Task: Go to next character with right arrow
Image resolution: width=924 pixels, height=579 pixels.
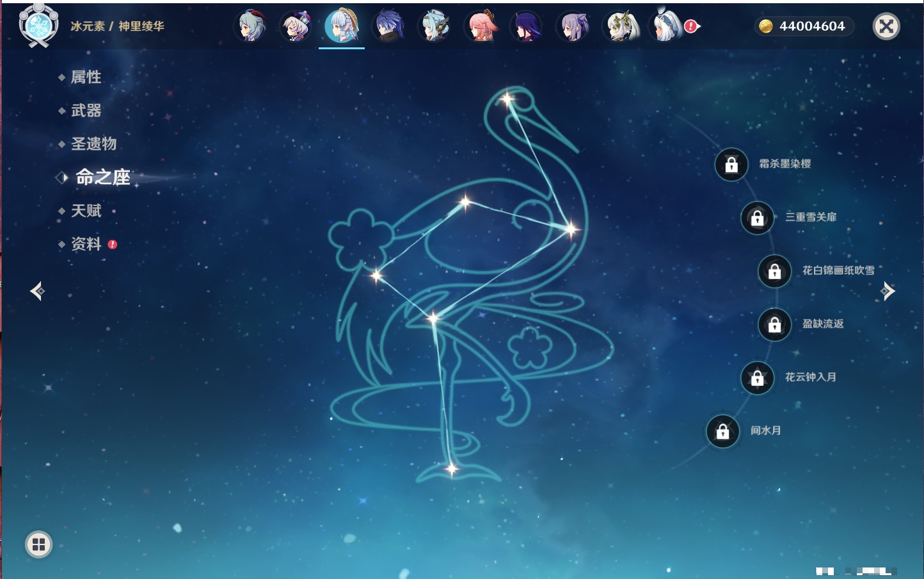Action: pyautogui.click(x=888, y=291)
